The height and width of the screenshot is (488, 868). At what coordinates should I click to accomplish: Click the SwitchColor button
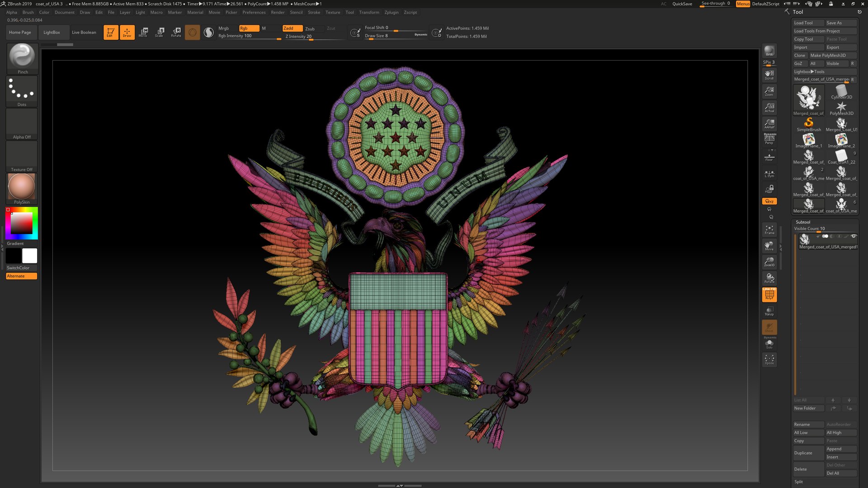[21, 267]
